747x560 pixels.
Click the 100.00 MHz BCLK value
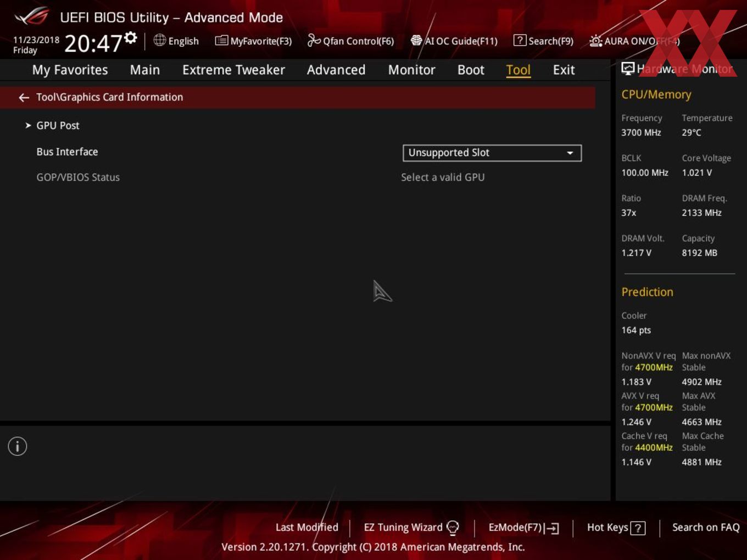pos(645,172)
